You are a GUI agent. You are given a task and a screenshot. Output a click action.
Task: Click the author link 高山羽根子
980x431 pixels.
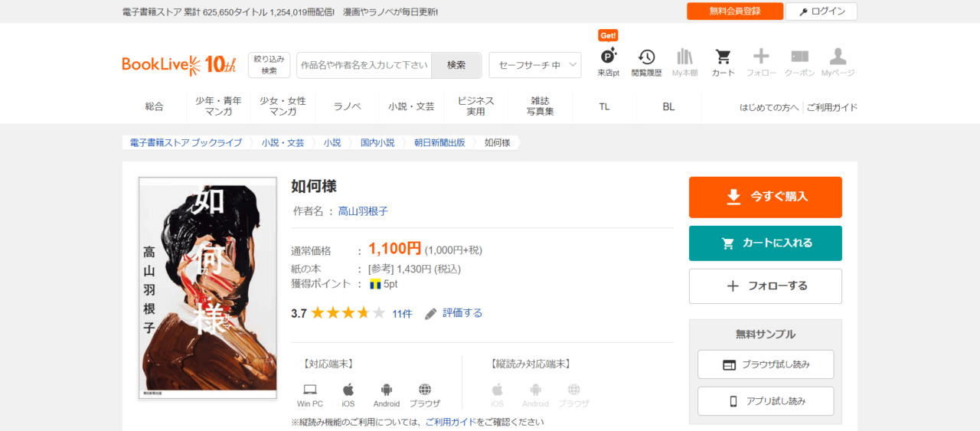pos(363,211)
